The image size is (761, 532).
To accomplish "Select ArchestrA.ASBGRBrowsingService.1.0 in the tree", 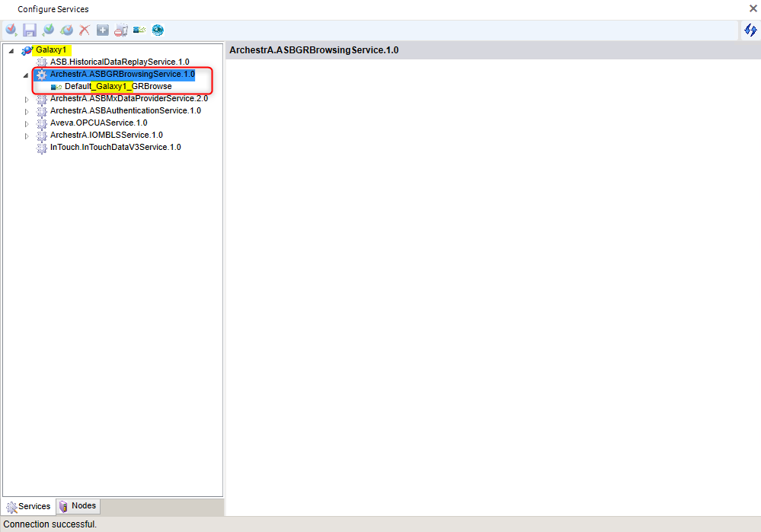I will (123, 74).
